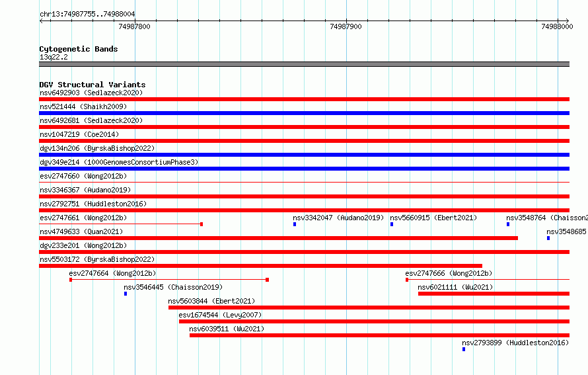Click red bar under nsv5603844
The height and width of the screenshot is (375, 588).
click(369, 308)
